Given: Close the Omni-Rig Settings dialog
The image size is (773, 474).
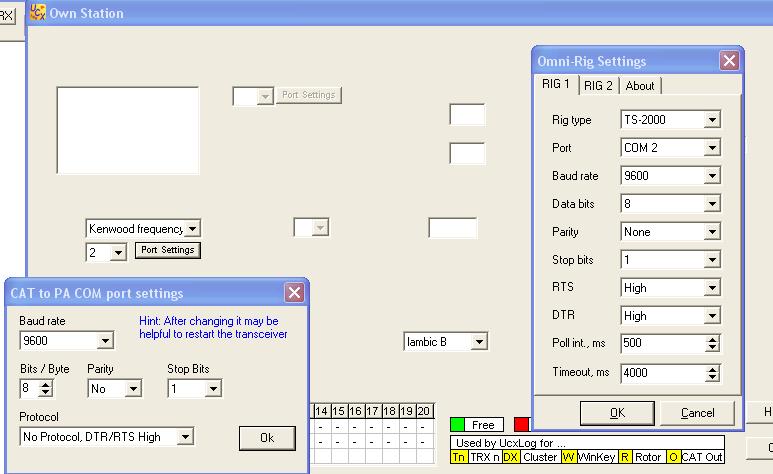Looking at the screenshot, I should (729, 61).
